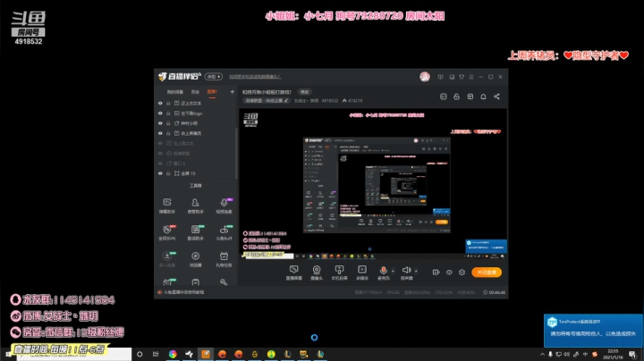Screen dimensions: 644x361
Task: Open the tutorial link in the bottom-left status bar
Action: point(183,292)
